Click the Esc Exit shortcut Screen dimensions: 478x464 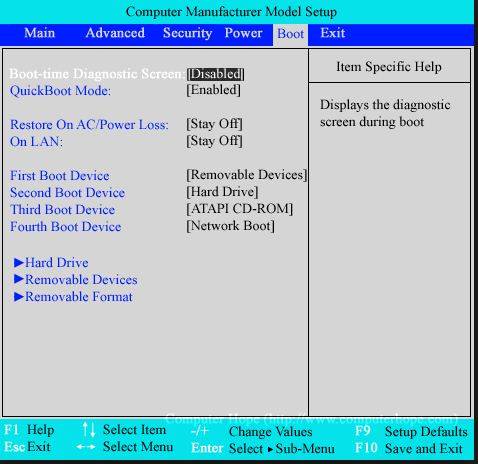point(28,447)
